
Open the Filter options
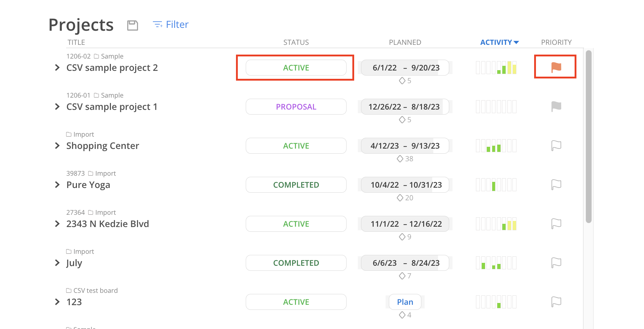pos(171,25)
